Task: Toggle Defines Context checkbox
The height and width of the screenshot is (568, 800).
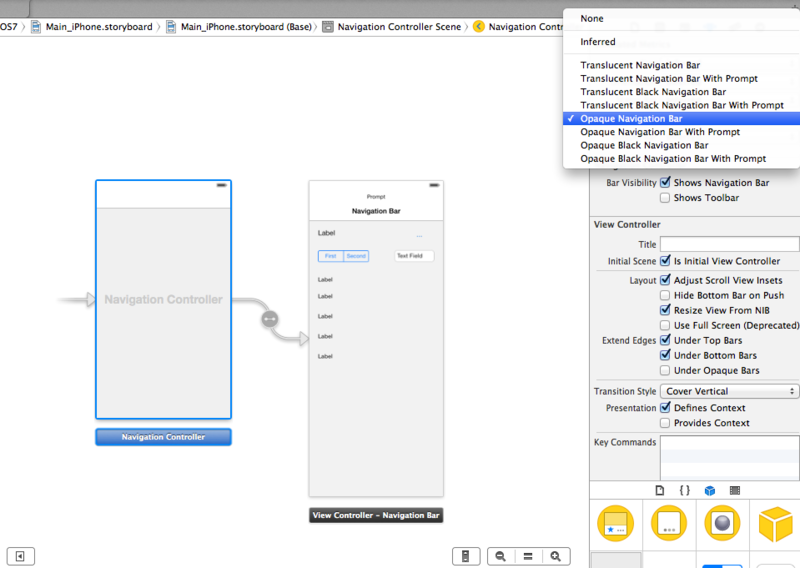Action: tap(665, 407)
